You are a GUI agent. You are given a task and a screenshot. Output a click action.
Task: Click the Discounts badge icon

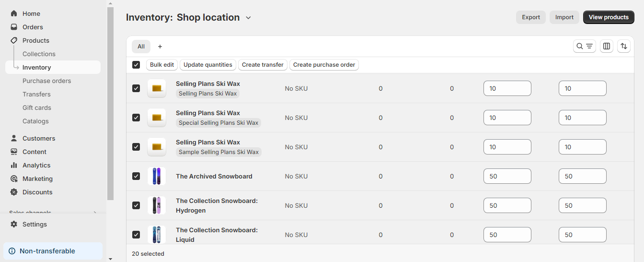point(14,192)
